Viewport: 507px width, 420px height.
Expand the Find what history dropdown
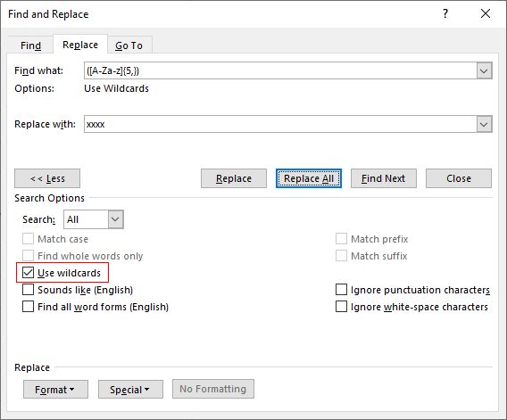484,70
